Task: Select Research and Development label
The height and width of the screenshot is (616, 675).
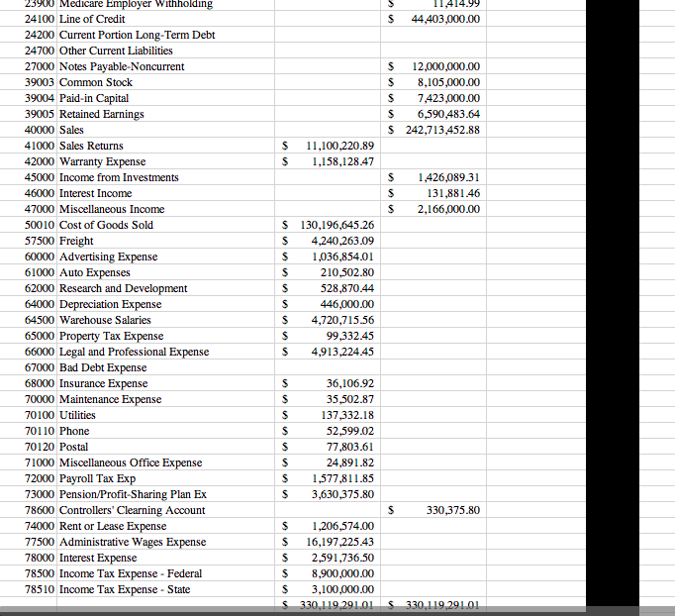Action: click(x=123, y=288)
